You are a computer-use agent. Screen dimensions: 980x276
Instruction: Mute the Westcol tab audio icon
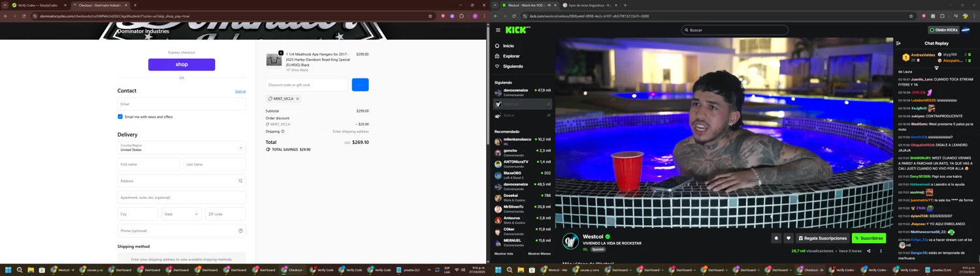(x=549, y=5)
